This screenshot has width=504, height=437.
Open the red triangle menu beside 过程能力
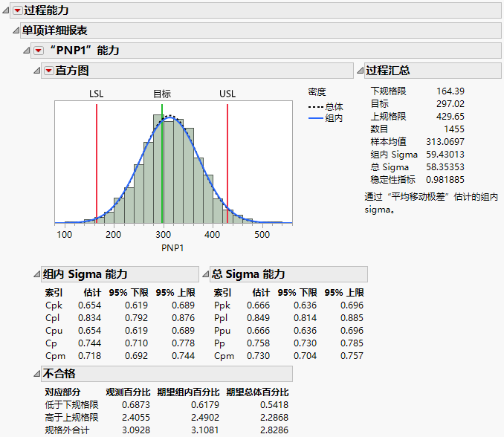point(18,10)
